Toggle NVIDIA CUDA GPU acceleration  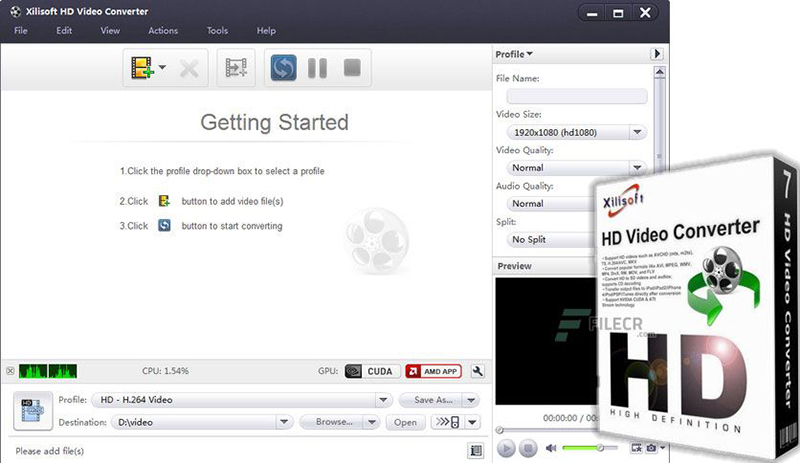372,371
